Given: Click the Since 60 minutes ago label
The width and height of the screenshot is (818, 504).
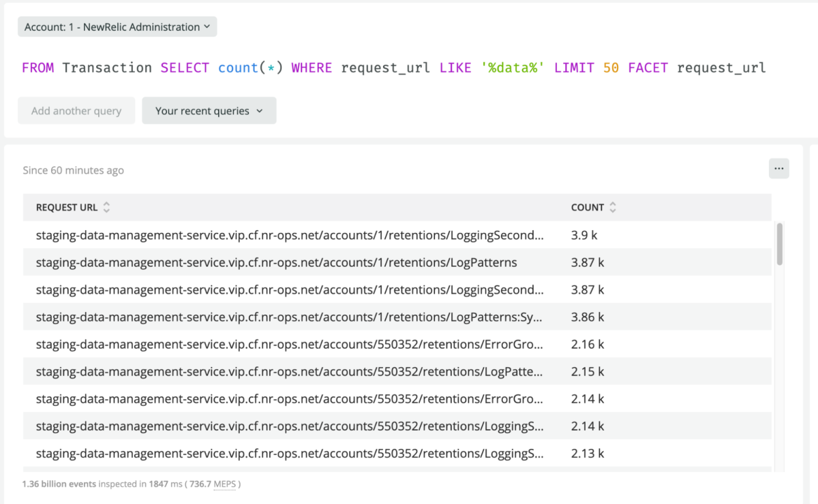Looking at the screenshot, I should point(73,170).
